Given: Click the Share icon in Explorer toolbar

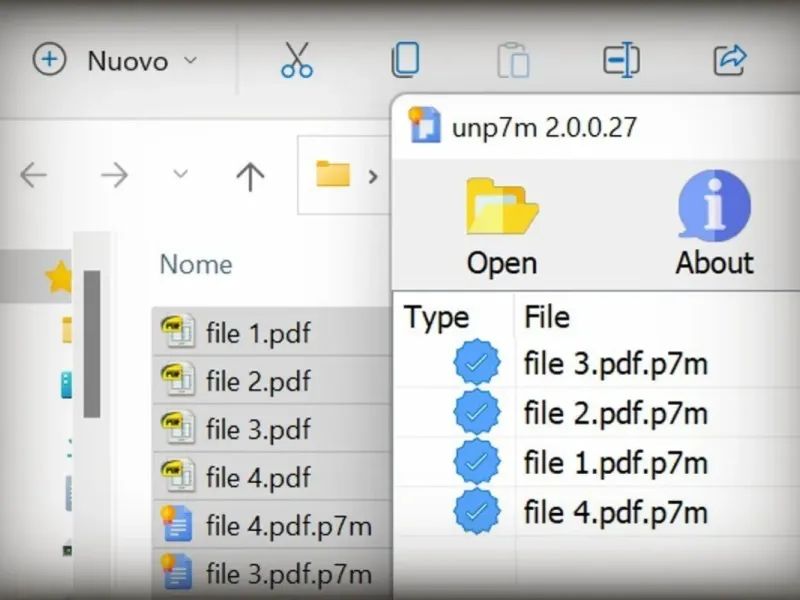Looking at the screenshot, I should click(x=730, y=60).
